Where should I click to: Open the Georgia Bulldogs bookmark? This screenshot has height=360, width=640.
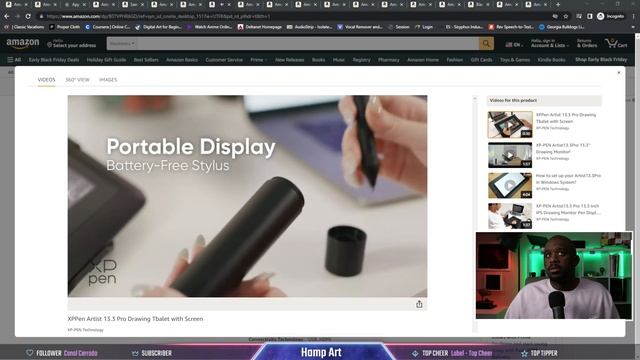pyautogui.click(x=561, y=27)
